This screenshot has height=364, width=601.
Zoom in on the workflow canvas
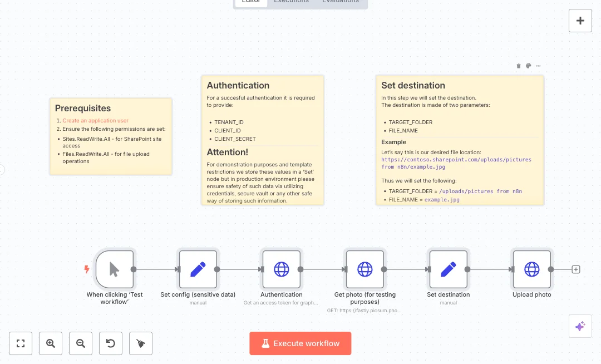tap(51, 343)
